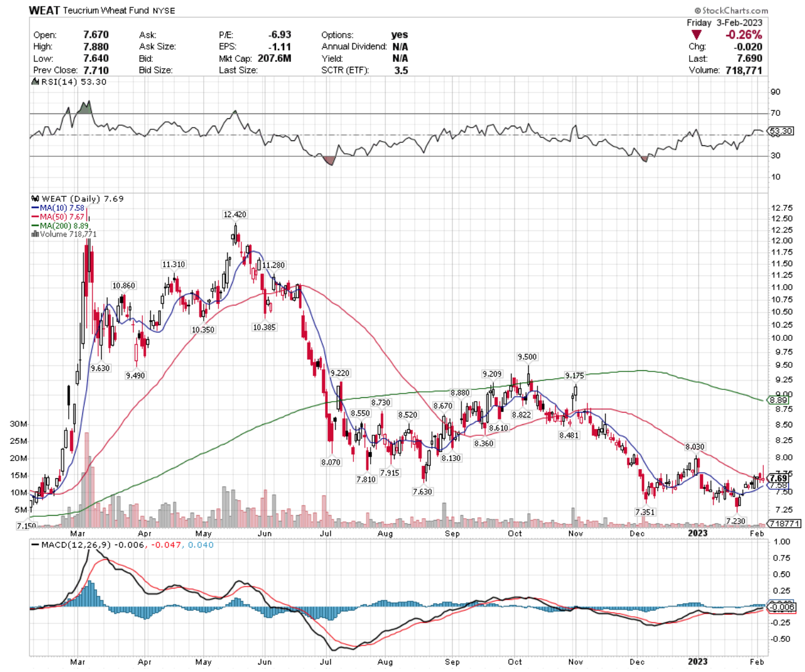Viewport: 805px width, 672px height.
Task: Click the 7.69 last price tag on right axis
Action: tap(779, 478)
